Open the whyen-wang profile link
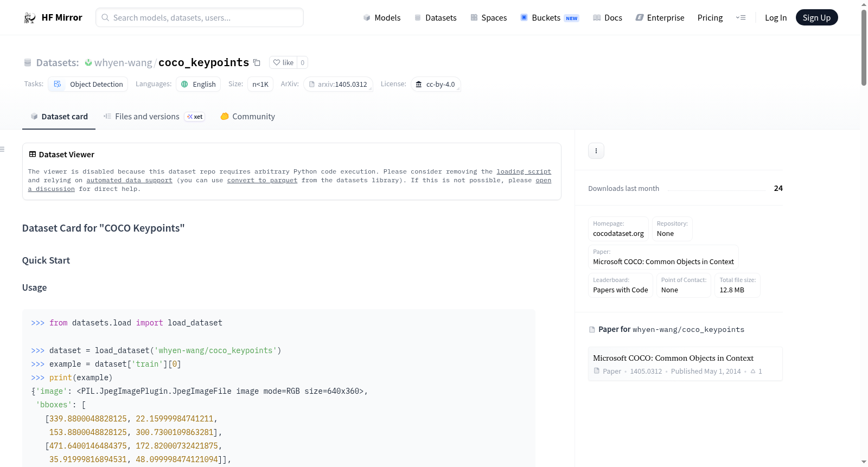Viewport: 868px width, 467px height. [123, 63]
